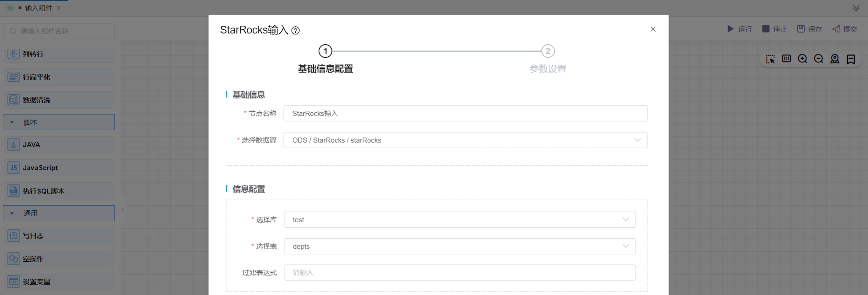Select the JavaScript component
868x295 pixels.
(x=59, y=168)
